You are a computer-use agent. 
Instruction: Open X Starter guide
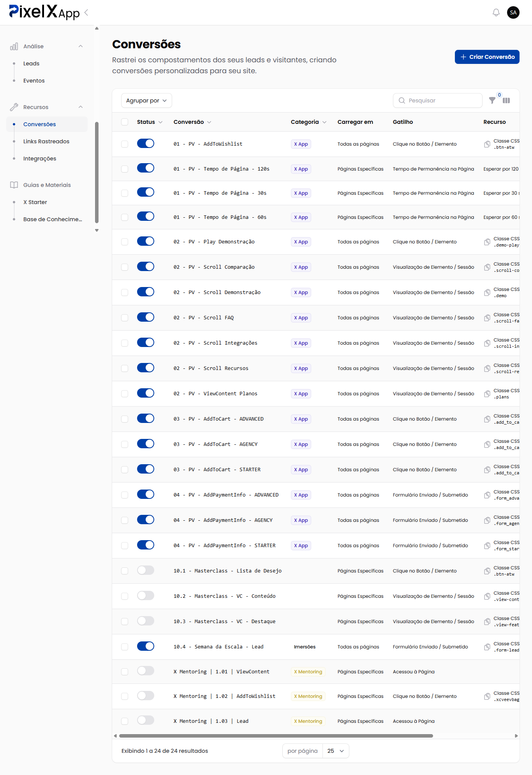coord(35,202)
